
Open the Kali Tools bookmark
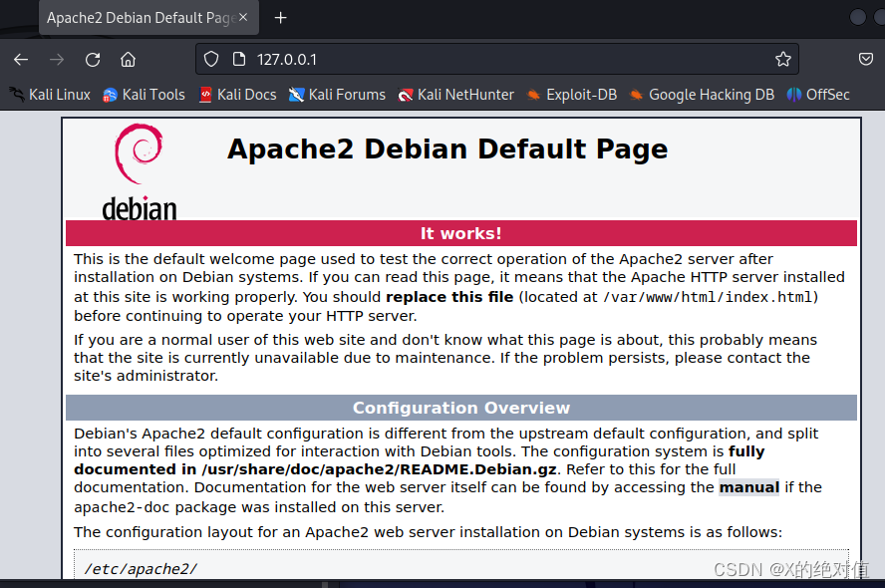point(144,95)
